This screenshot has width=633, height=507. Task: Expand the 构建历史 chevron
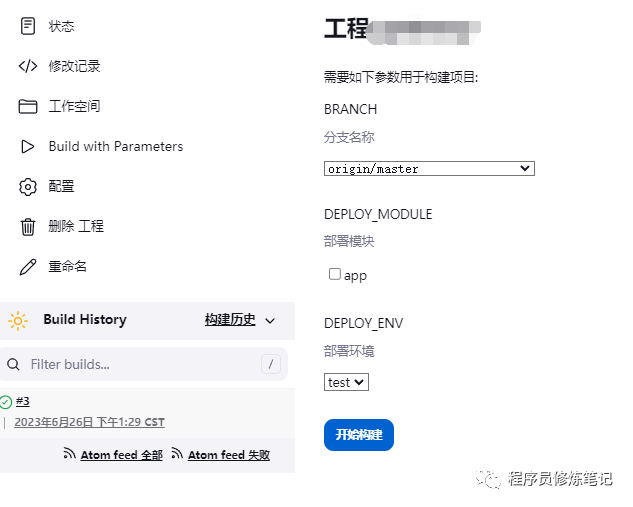pos(270,320)
